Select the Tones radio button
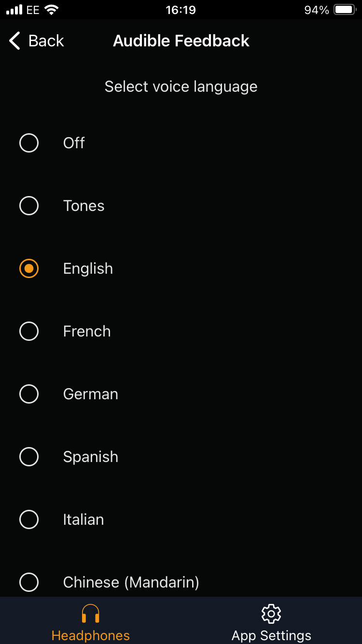The width and height of the screenshot is (362, 644). click(x=29, y=206)
